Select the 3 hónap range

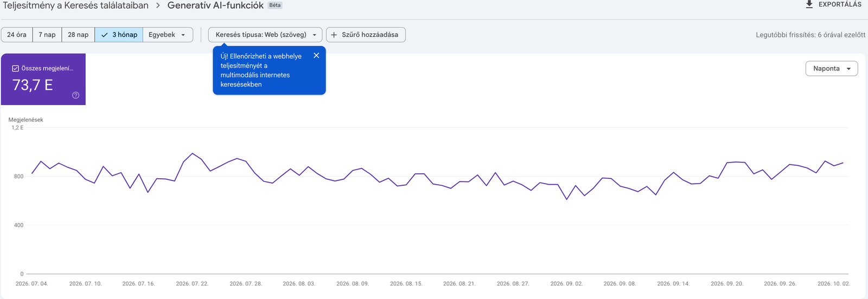click(x=119, y=35)
